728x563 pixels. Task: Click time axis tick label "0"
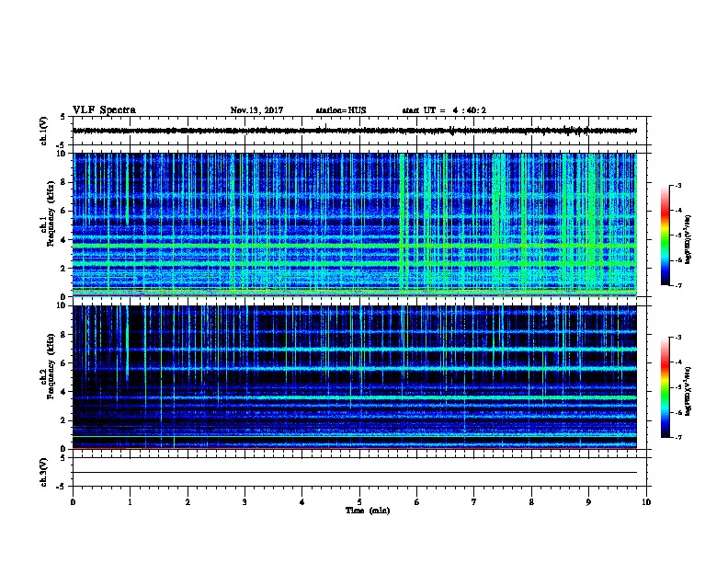(x=73, y=501)
